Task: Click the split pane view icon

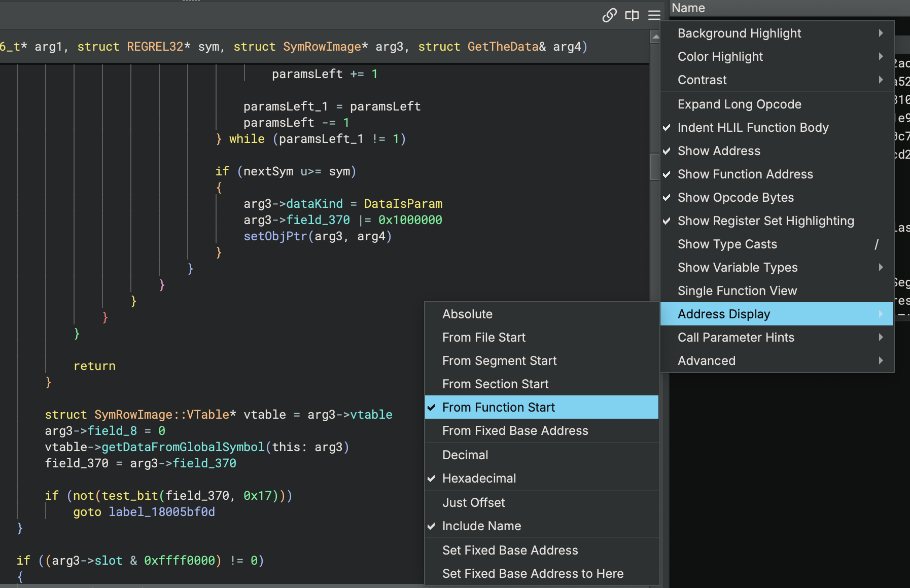Action: (x=632, y=15)
